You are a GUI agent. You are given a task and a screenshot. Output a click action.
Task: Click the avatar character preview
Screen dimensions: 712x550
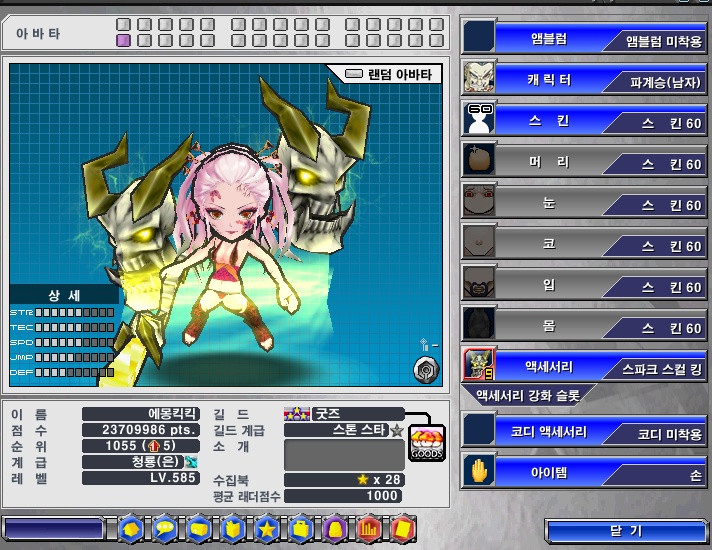point(234,248)
